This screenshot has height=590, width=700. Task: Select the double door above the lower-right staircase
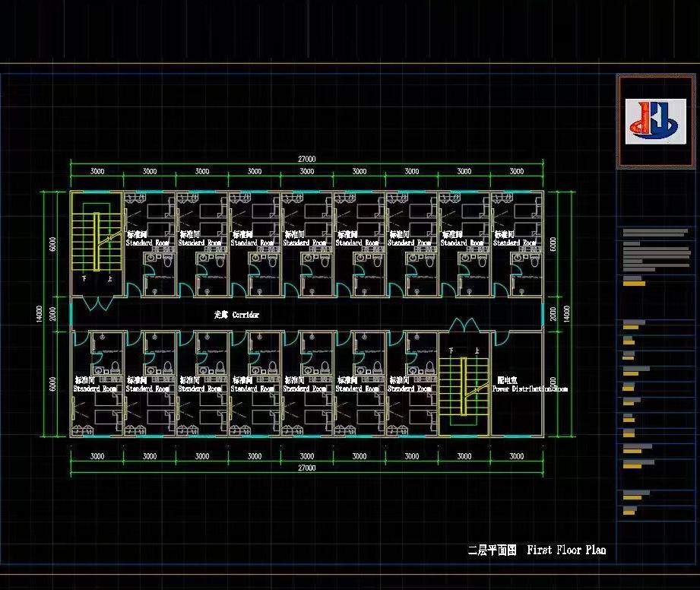464,325
